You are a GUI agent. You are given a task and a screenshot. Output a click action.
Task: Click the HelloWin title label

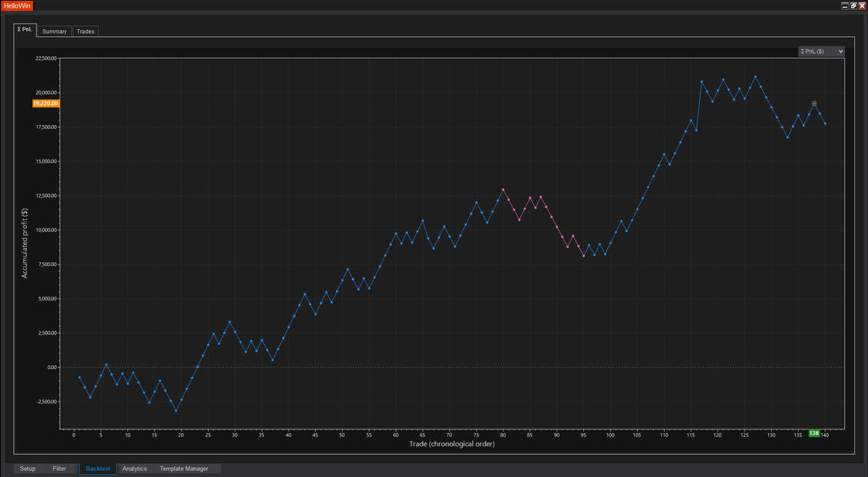[x=15, y=5]
